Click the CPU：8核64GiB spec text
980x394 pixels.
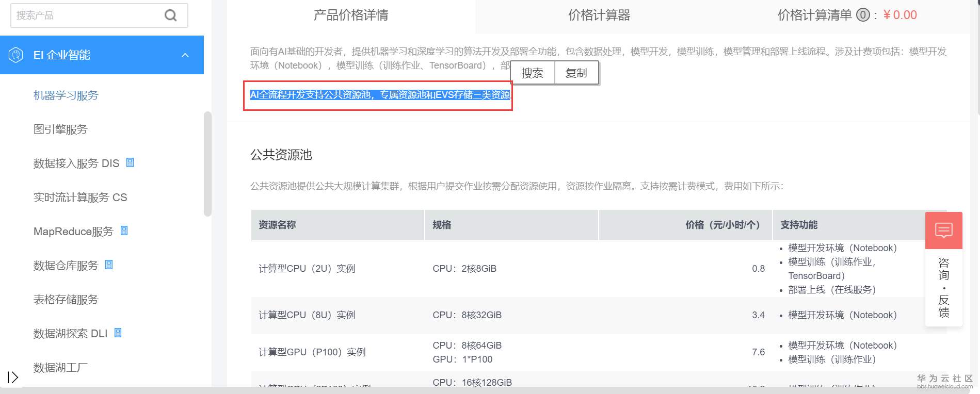point(467,346)
